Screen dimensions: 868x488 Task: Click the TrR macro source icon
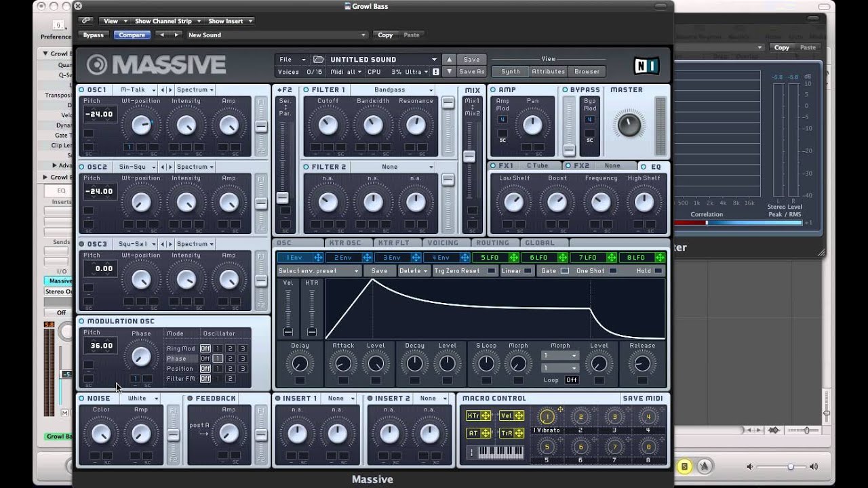[512, 433]
